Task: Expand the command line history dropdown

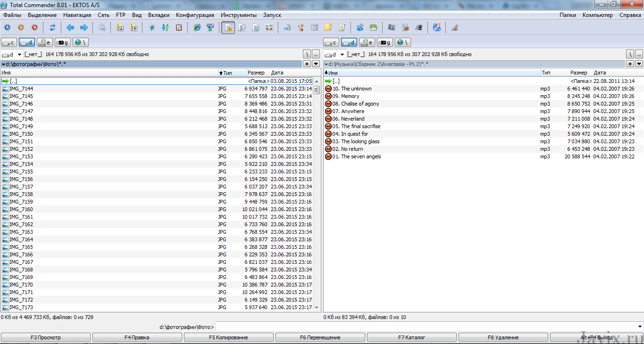Action: tap(640, 327)
